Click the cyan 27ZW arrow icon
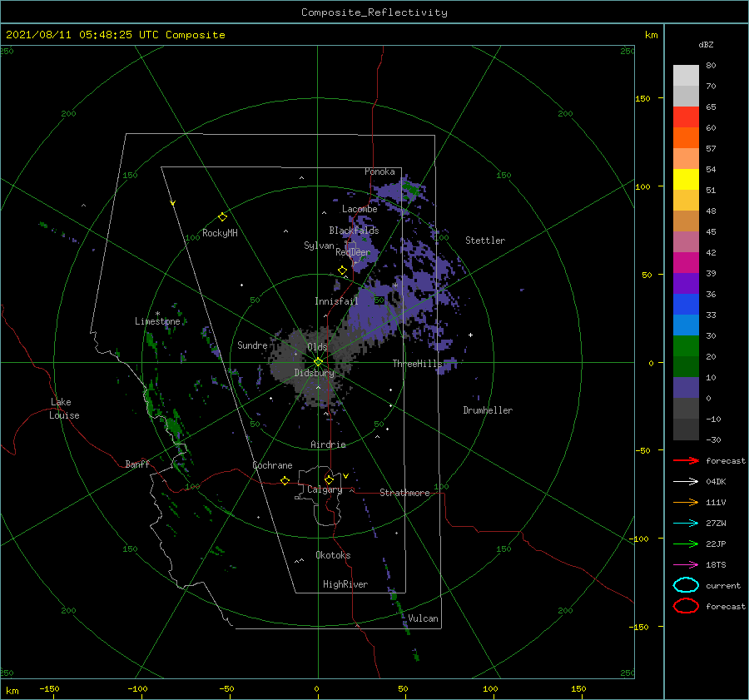 pos(686,524)
